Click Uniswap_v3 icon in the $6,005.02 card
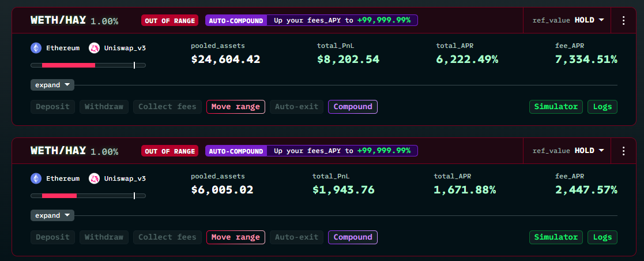644x261 pixels. tap(95, 178)
